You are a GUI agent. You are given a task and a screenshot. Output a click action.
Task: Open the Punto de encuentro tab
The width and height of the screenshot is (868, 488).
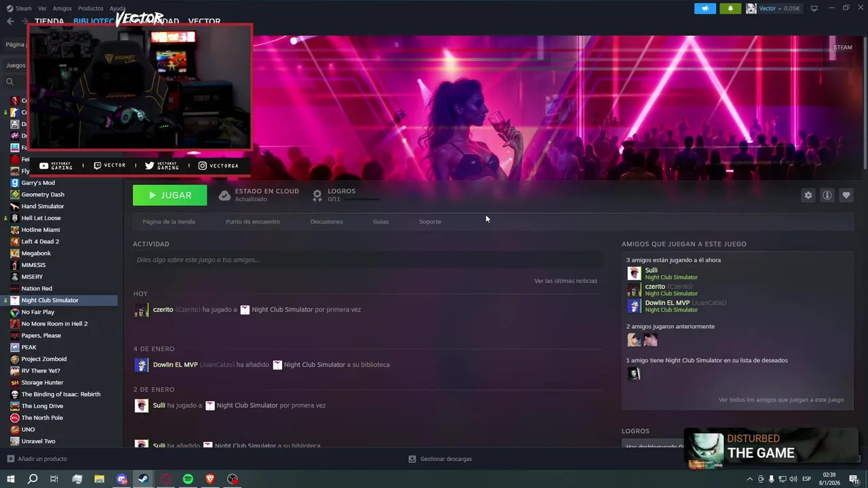252,222
